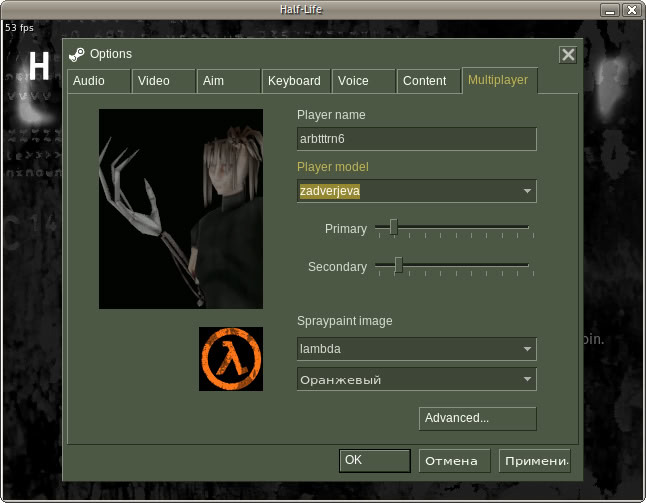The width and height of the screenshot is (646, 503).
Task: Click the orange lambda spraypaint preview
Action: coord(231,359)
